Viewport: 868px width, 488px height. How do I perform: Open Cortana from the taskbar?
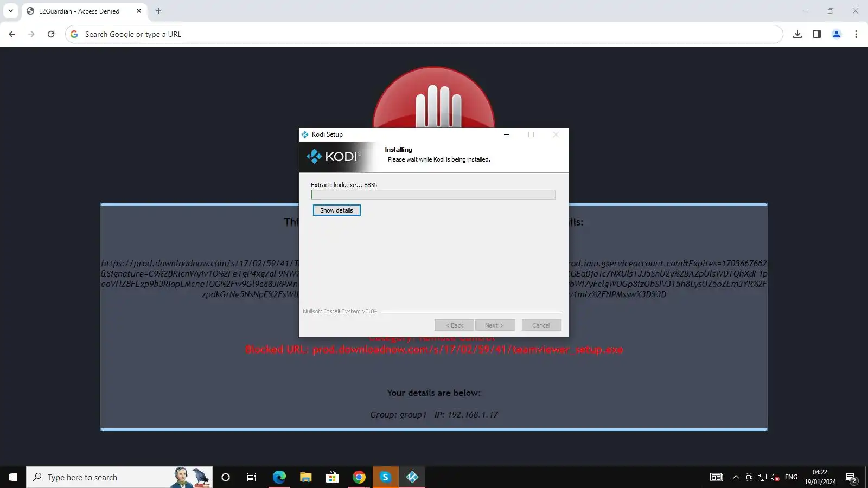click(226, 477)
